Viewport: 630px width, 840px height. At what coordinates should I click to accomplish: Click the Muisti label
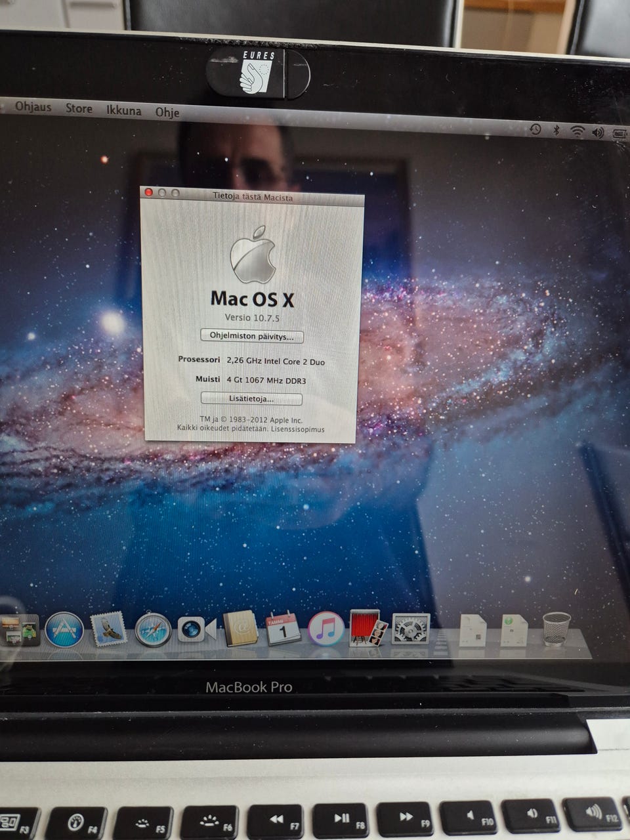coord(208,379)
